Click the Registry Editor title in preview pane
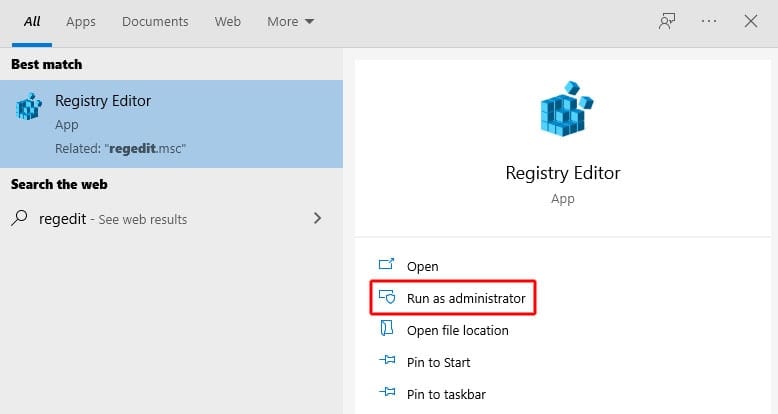This screenshot has height=414, width=778. click(563, 173)
